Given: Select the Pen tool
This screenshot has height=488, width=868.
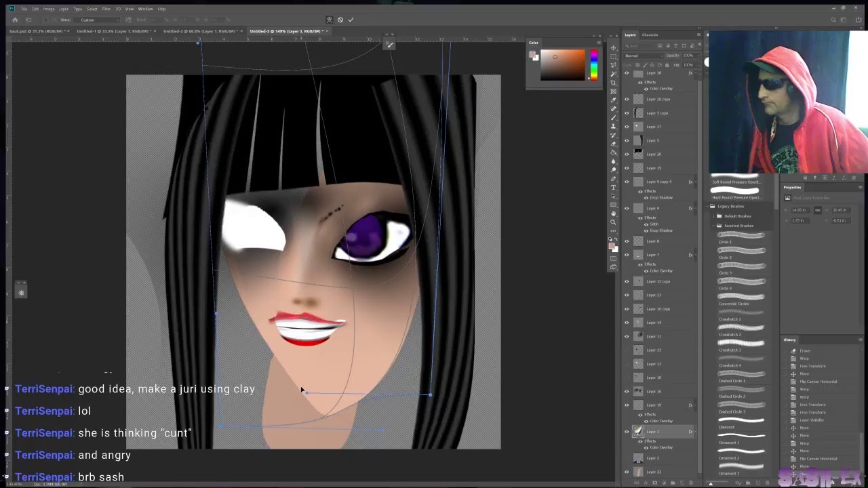Looking at the screenshot, I should click(614, 178).
